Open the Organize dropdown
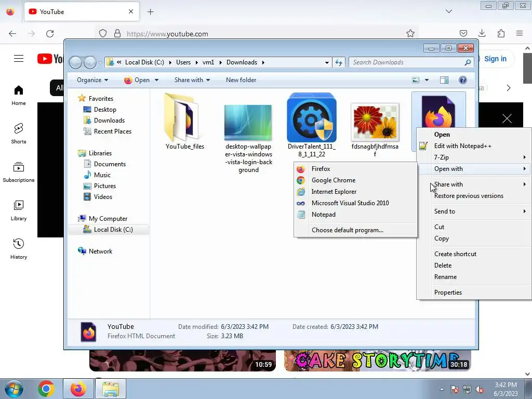The width and height of the screenshot is (532, 399). 92,80
